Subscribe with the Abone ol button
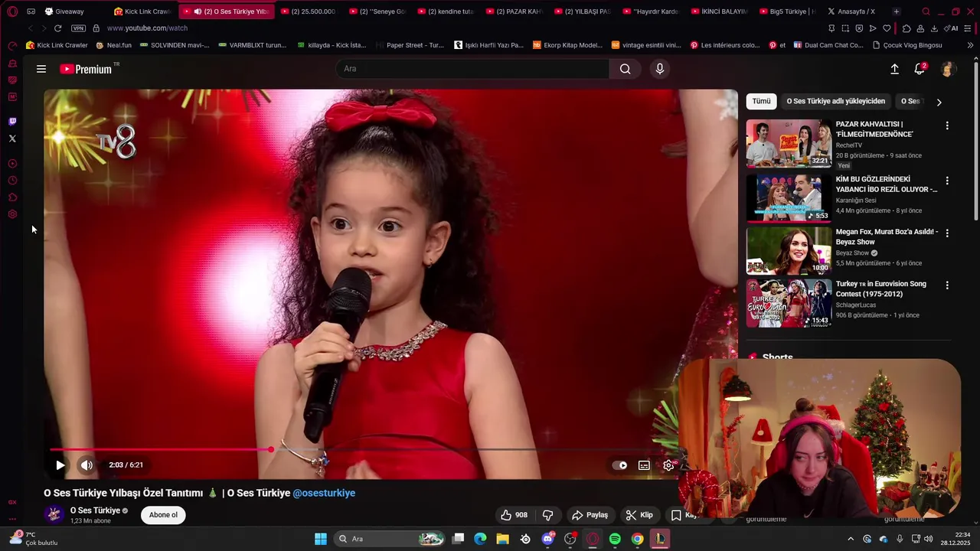This screenshot has height=551, width=980. (163, 515)
